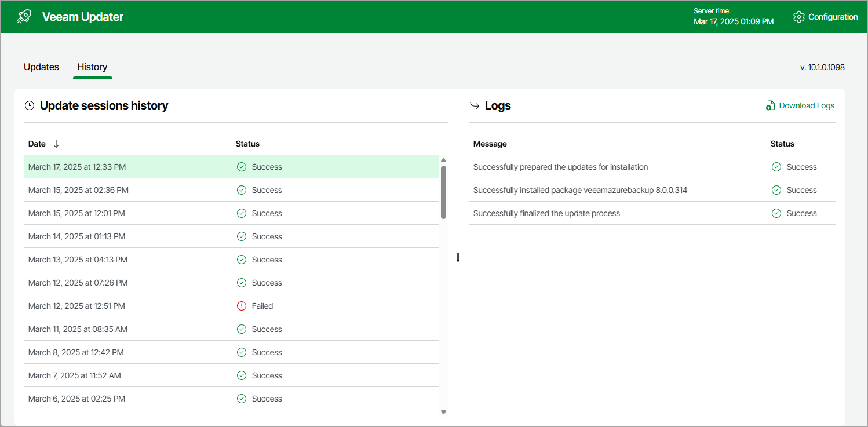Screen dimensions: 868x427
Task: Click the Download Logs file icon
Action: click(770, 105)
